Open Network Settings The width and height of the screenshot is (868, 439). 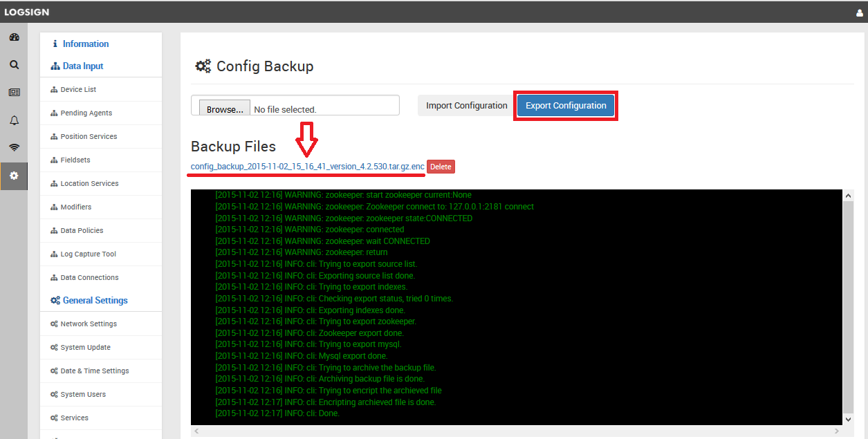coord(89,324)
